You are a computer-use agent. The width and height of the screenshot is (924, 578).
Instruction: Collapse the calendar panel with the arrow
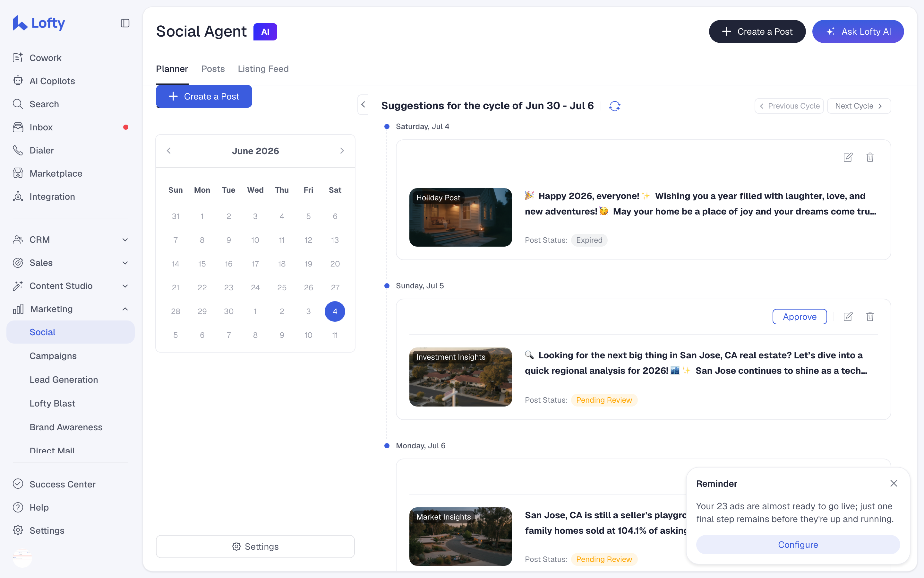click(x=363, y=104)
